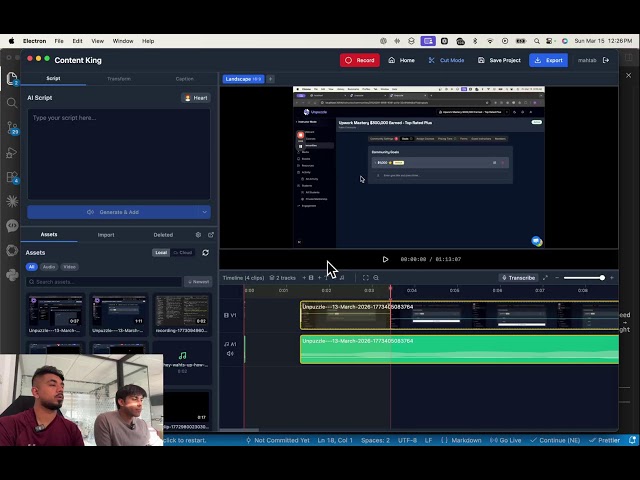640x480 pixels.
Task: Start recording with the red Record button
Action: point(360,60)
